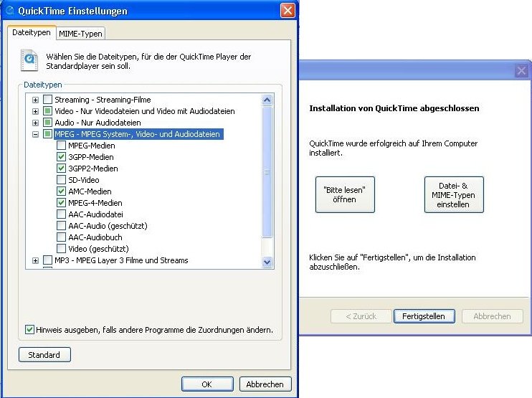The height and width of the screenshot is (398, 532).
Task: Click Abbrechen in QuickTime Einstellungen dialog
Action: [265, 384]
